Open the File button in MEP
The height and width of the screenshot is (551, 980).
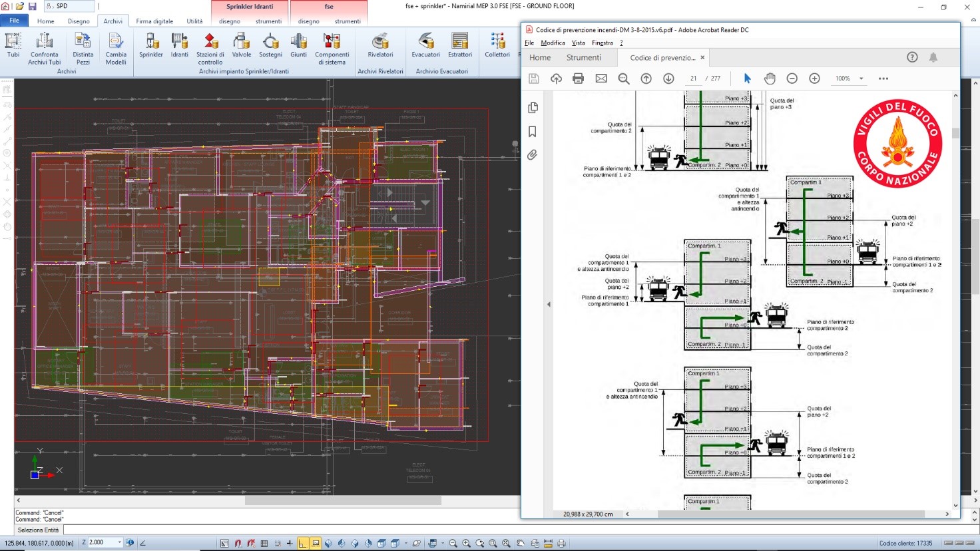[14, 21]
